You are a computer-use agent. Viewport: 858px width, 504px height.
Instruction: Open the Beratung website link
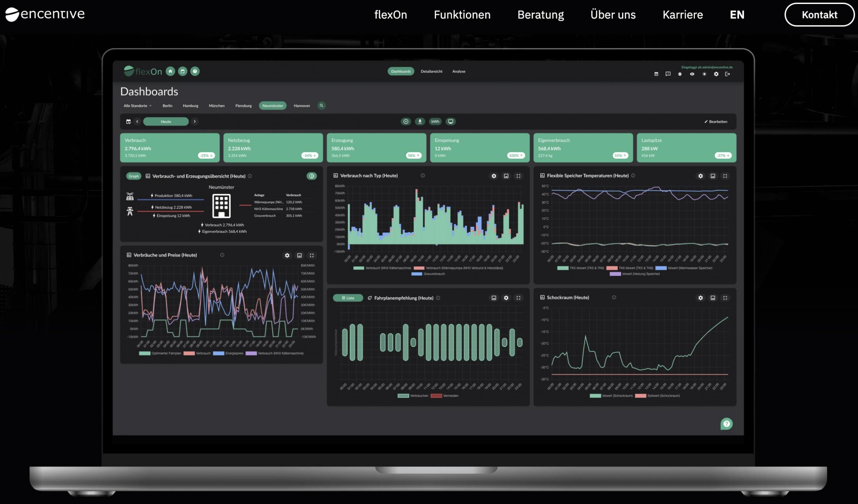point(541,15)
